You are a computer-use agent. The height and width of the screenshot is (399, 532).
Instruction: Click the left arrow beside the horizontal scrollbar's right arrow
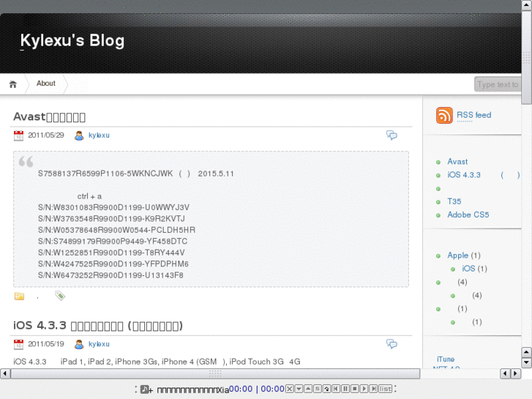[505, 373]
